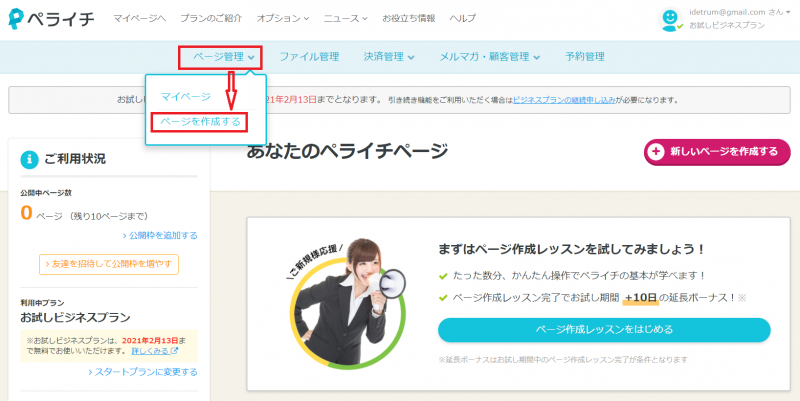
Task: Click the user account avatar icon
Action: tap(671, 19)
